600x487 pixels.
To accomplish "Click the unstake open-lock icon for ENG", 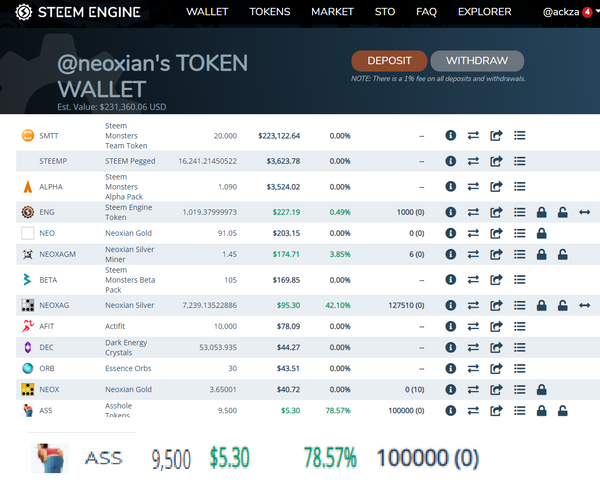I will [x=562, y=212].
